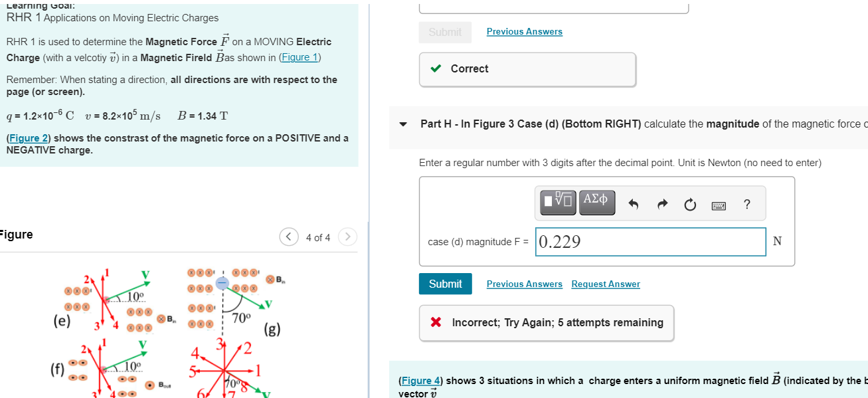
Task: Open Figure 1 link in the problem statement
Action: coord(299,56)
